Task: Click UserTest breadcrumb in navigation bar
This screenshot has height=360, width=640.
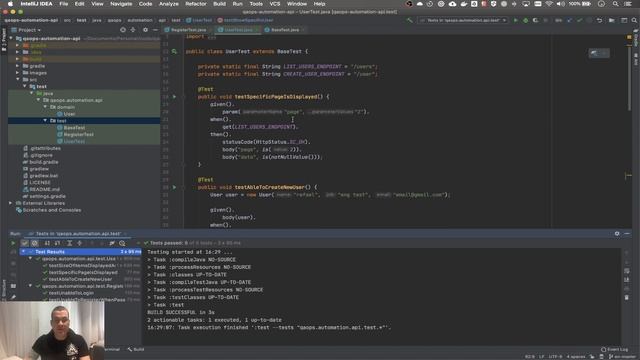Action: click(200, 20)
